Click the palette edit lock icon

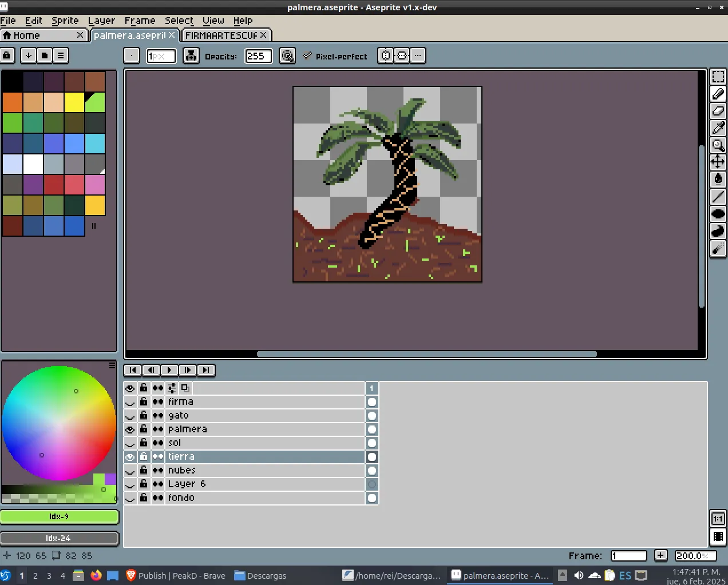click(x=7, y=55)
